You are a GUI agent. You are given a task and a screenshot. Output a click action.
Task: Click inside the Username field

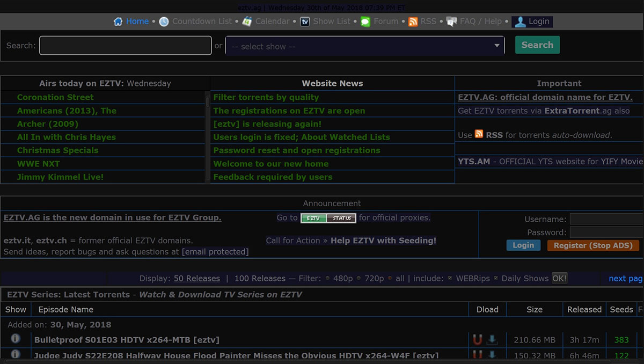pyautogui.click(x=606, y=219)
